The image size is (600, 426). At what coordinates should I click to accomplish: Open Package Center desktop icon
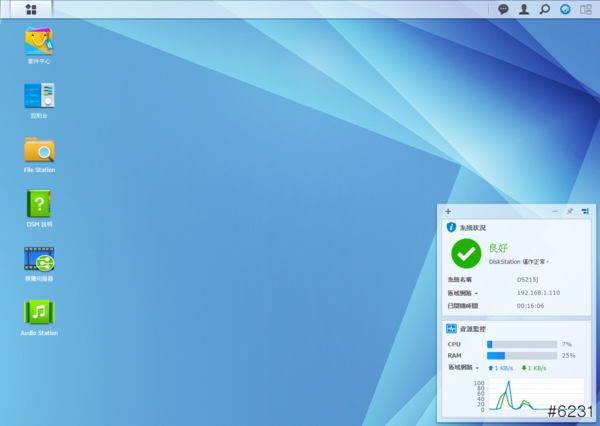[39, 41]
